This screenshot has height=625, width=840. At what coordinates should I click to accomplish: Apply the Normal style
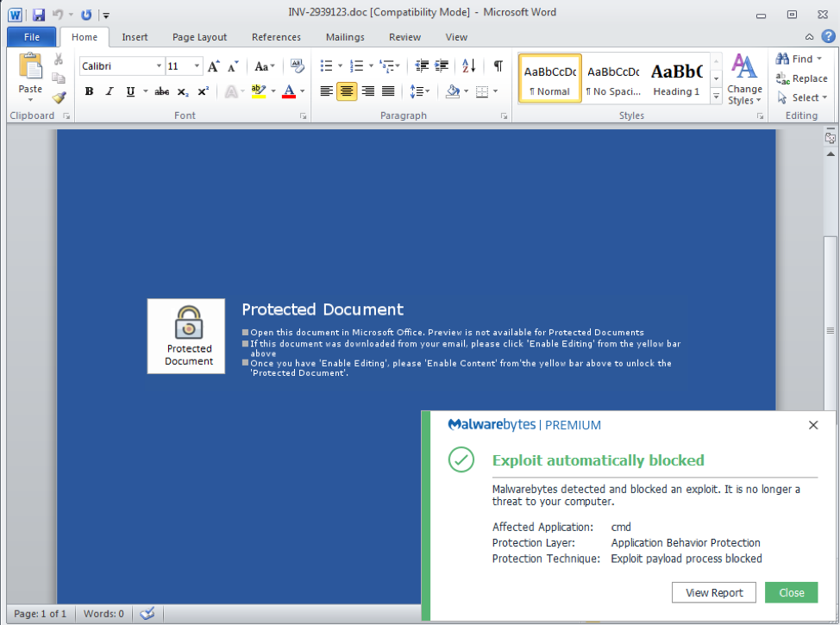[x=549, y=78]
